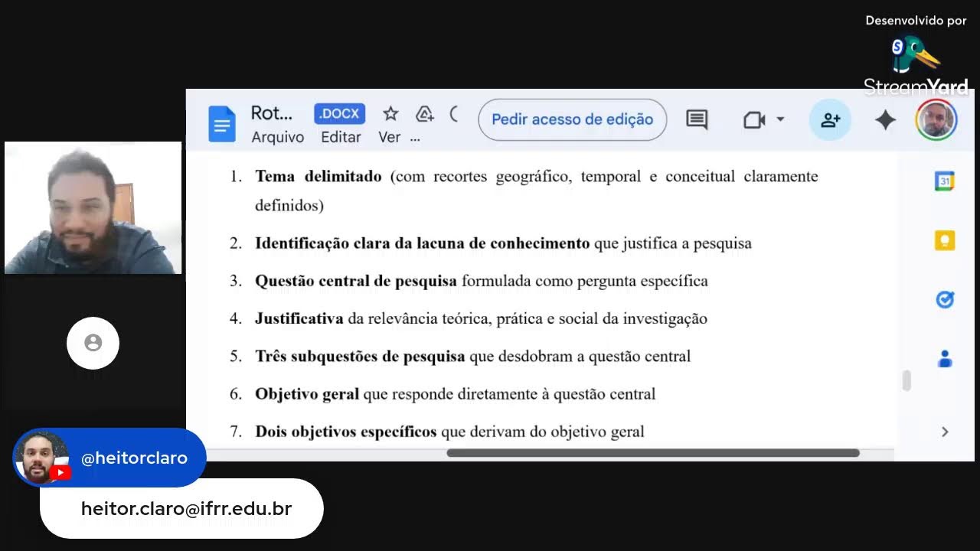
Task: Click the gray participant avatar placeholder
Action: click(93, 343)
